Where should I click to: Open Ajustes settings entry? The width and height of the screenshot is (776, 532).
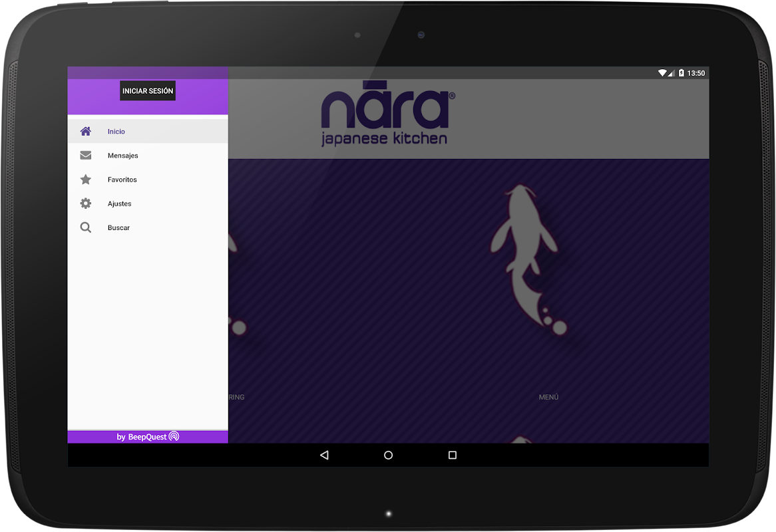click(148, 203)
